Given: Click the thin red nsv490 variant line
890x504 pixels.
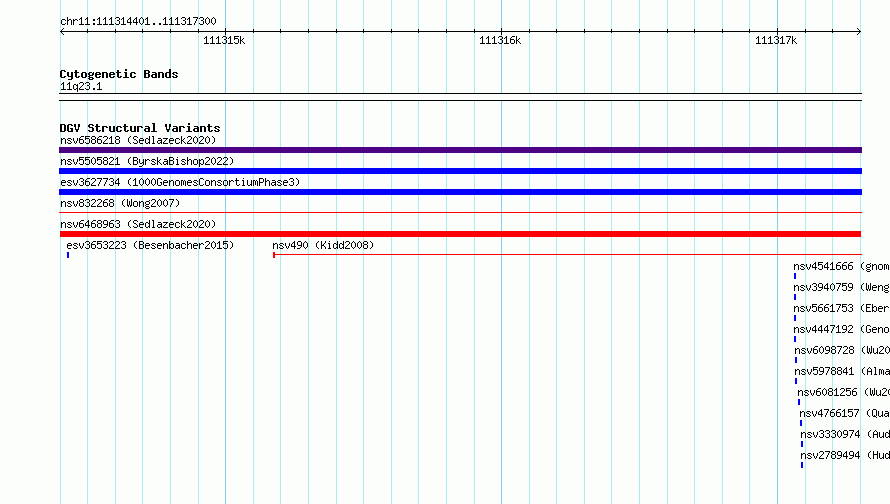Looking at the screenshot, I should click(567, 255).
